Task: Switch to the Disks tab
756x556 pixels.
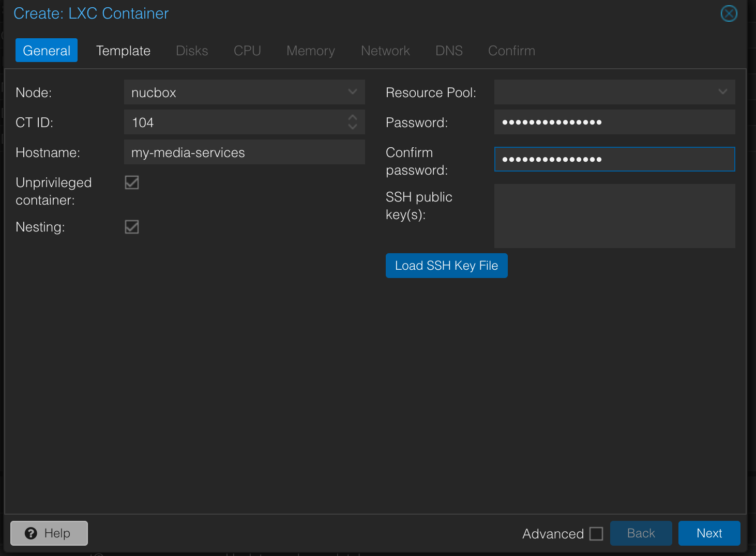Action: point(192,50)
